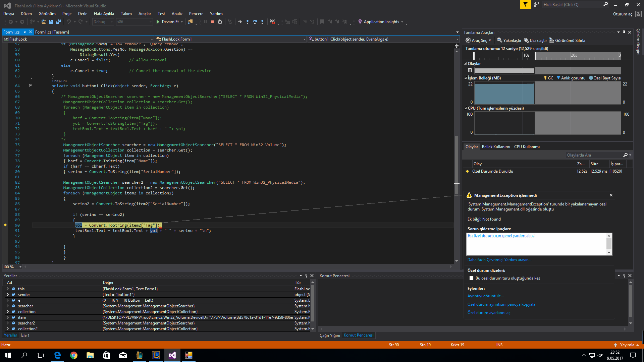Enable 'Bu özel durum türü oluştuğunda kes' checkbox
Viewport: 644px width, 362px height.
click(x=471, y=278)
